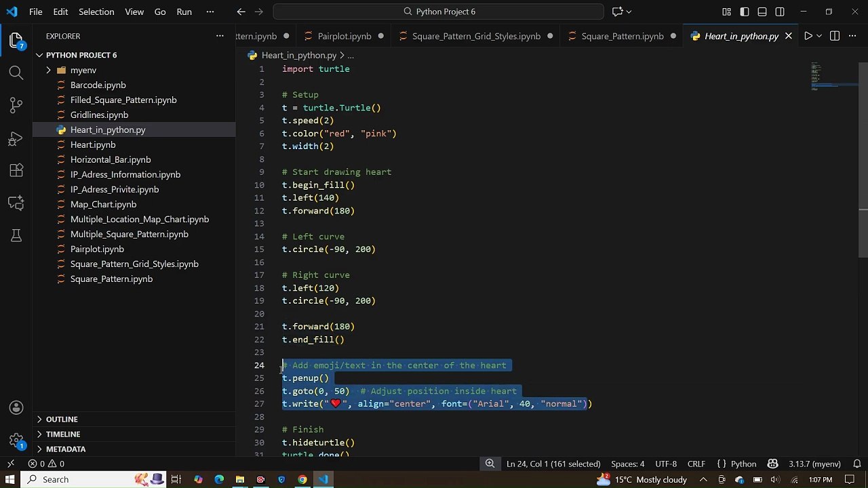Click the UTF-8 encoding indicator

point(666,464)
